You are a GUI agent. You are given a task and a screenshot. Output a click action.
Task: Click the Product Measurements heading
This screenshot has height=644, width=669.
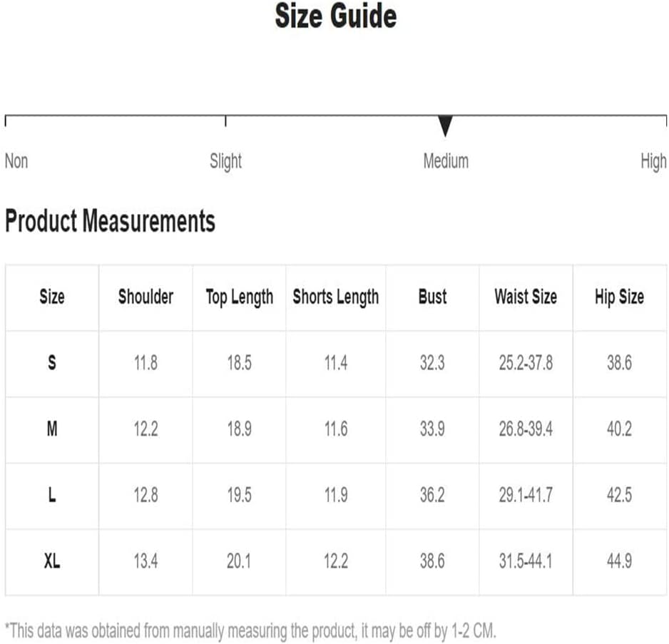coord(110,221)
